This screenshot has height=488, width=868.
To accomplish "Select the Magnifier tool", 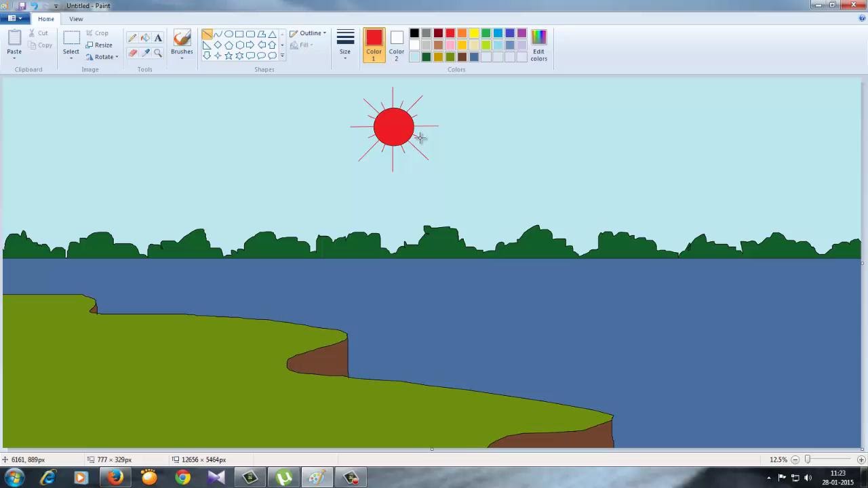I will [x=158, y=53].
